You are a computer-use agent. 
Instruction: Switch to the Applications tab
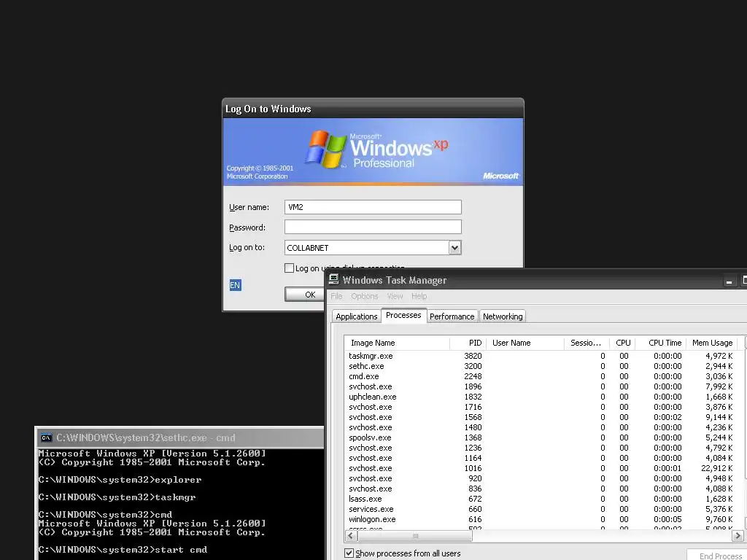(x=356, y=316)
